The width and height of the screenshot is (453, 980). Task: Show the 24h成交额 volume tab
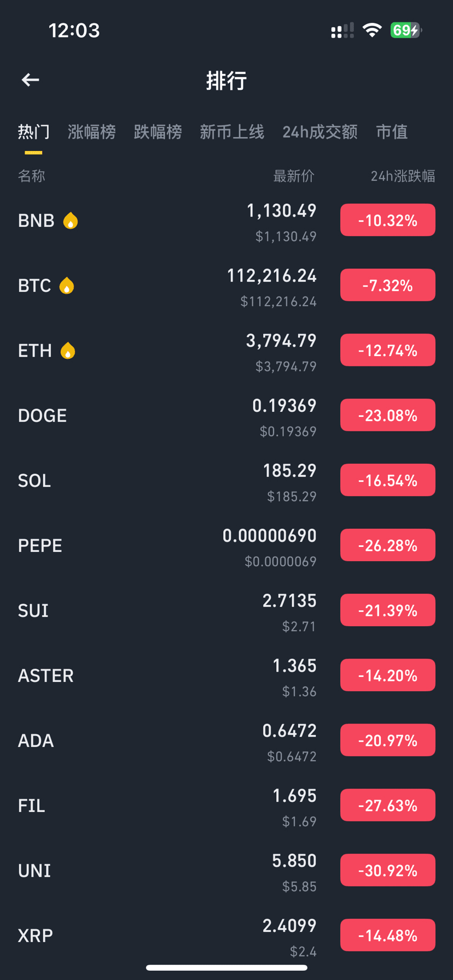click(320, 132)
